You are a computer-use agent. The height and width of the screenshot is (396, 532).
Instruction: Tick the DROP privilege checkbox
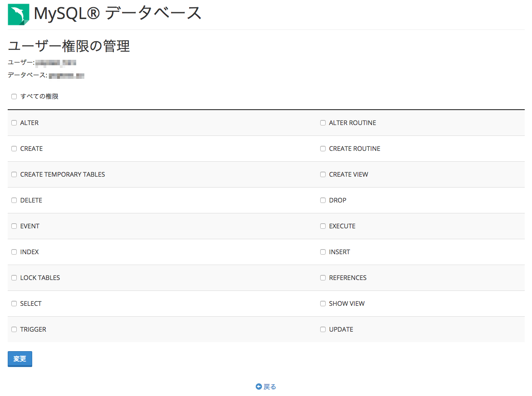pyautogui.click(x=323, y=200)
